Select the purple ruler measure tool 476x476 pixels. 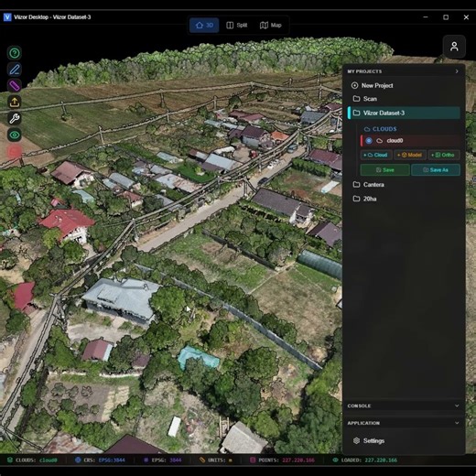(15, 86)
